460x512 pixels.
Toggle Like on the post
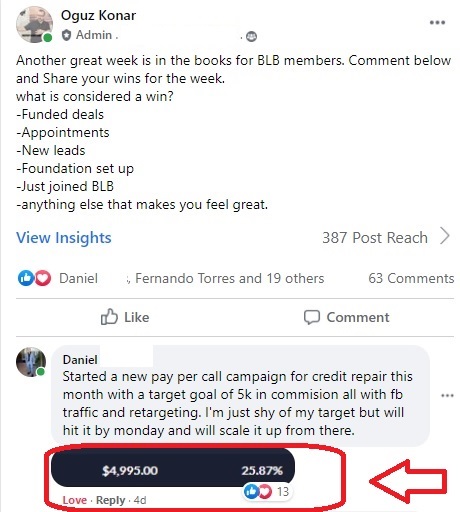125,317
